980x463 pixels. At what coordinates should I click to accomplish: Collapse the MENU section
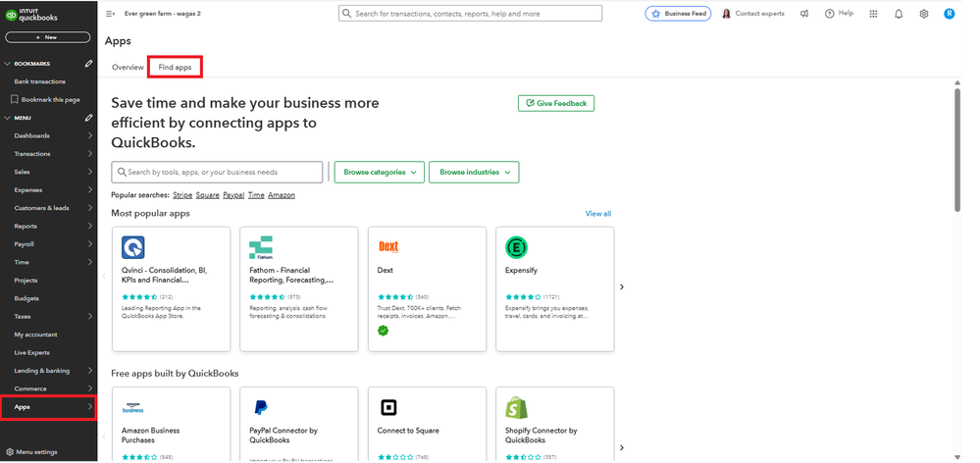pos(8,118)
